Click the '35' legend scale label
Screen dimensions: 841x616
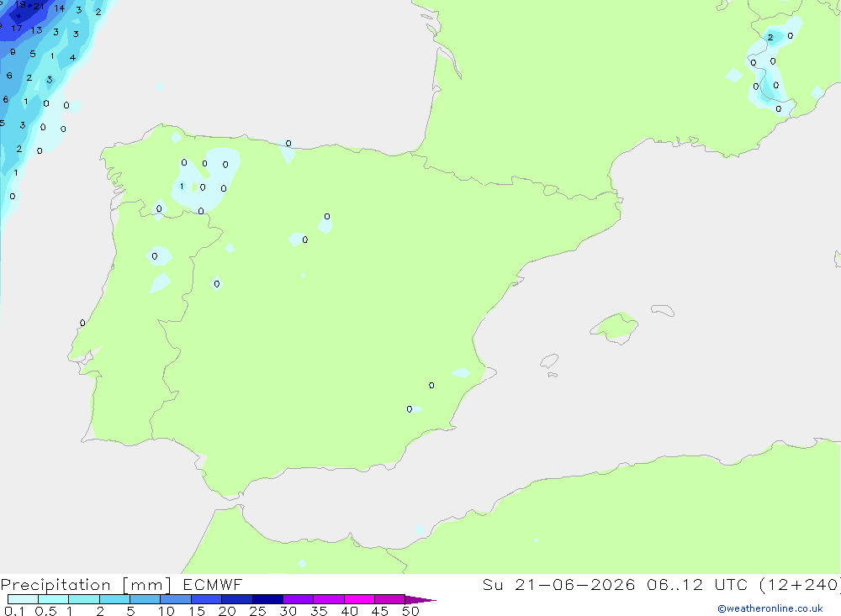pyautogui.click(x=319, y=611)
